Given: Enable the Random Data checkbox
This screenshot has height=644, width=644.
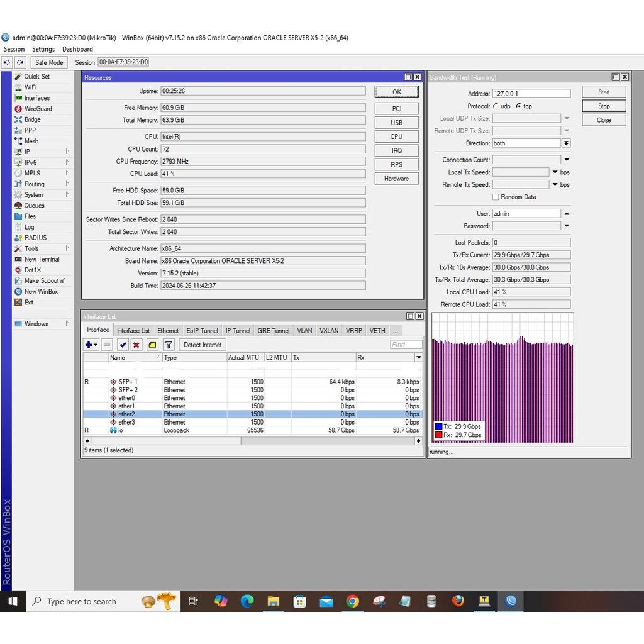Looking at the screenshot, I should [496, 197].
